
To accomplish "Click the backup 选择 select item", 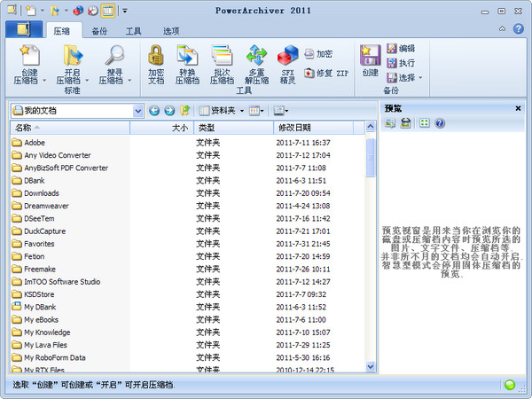I will pyautogui.click(x=402, y=77).
